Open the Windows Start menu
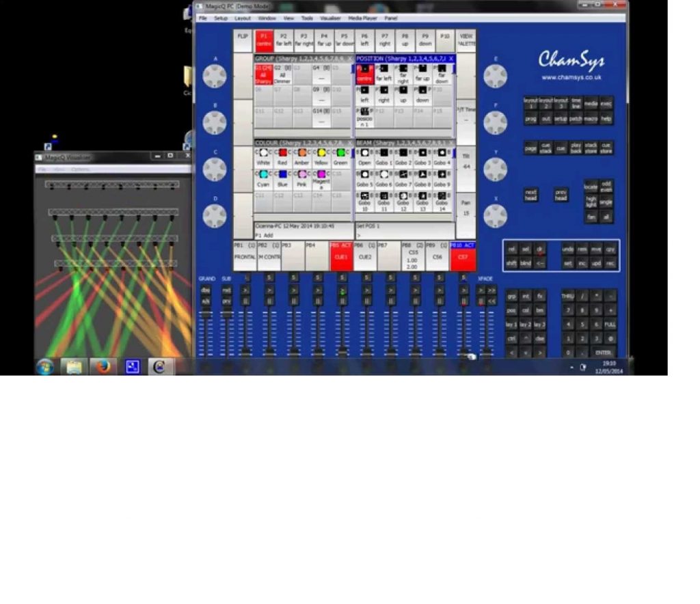The height and width of the screenshot is (604, 700). (45, 367)
